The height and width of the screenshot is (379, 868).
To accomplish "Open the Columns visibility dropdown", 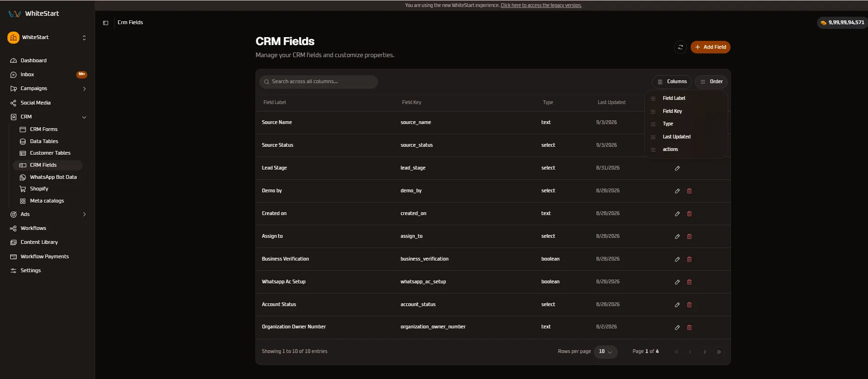I will [x=672, y=82].
